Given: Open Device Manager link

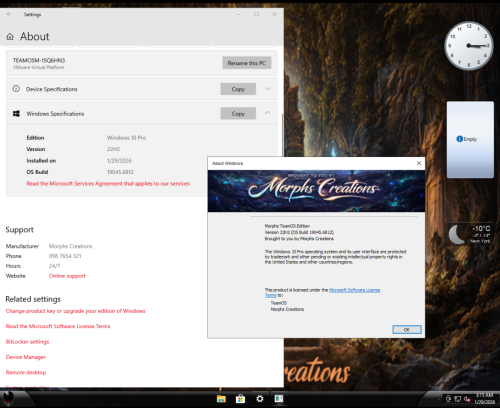Looking at the screenshot, I should tap(26, 357).
